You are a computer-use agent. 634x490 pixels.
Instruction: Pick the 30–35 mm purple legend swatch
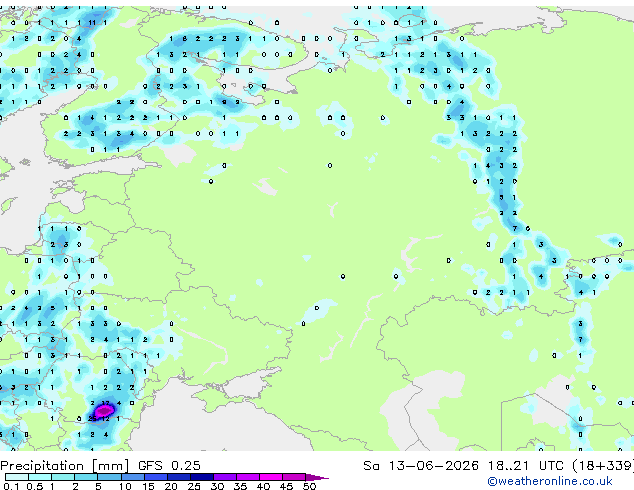225,477
